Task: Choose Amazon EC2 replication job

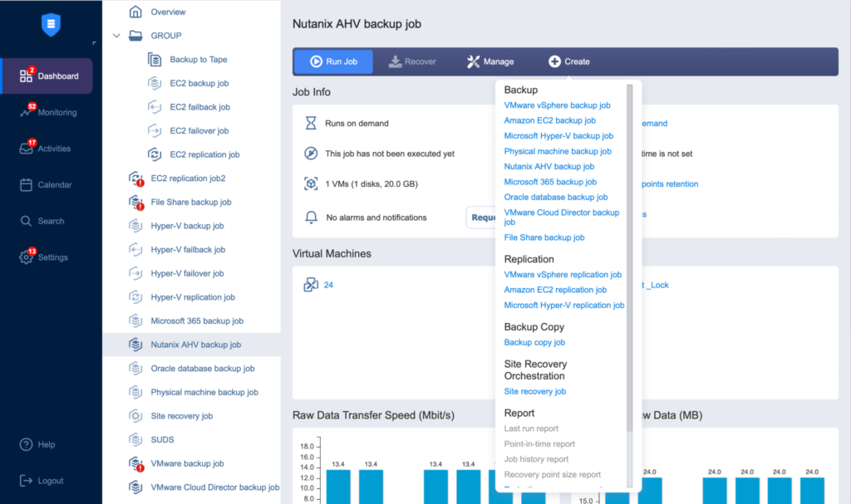Action: pyautogui.click(x=555, y=290)
